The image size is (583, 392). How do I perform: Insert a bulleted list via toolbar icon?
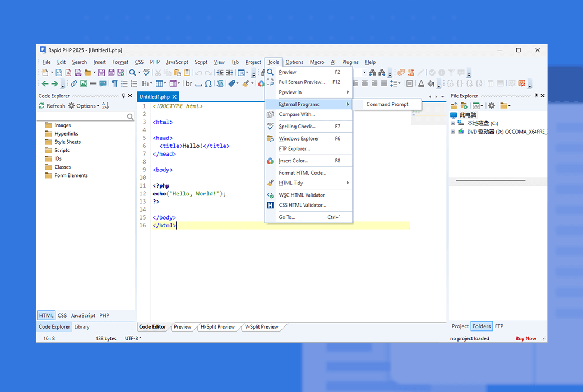(x=124, y=83)
